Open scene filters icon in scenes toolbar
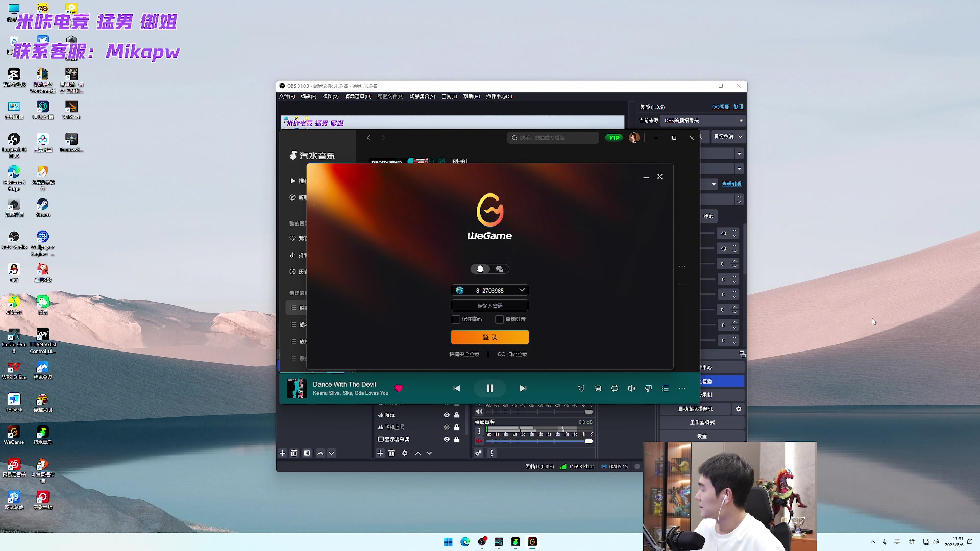Image resolution: width=980 pixels, height=551 pixels. click(307, 453)
